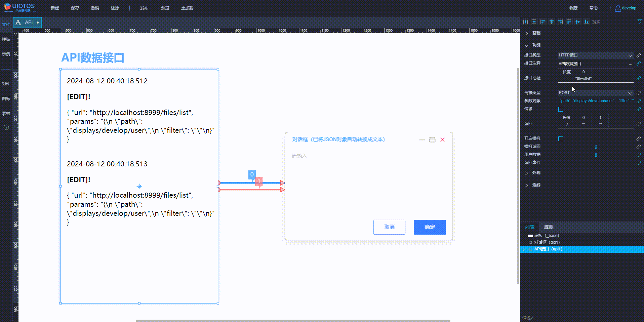Click the help question mark icon in left sidebar
The width and height of the screenshot is (644, 322).
(x=6, y=127)
